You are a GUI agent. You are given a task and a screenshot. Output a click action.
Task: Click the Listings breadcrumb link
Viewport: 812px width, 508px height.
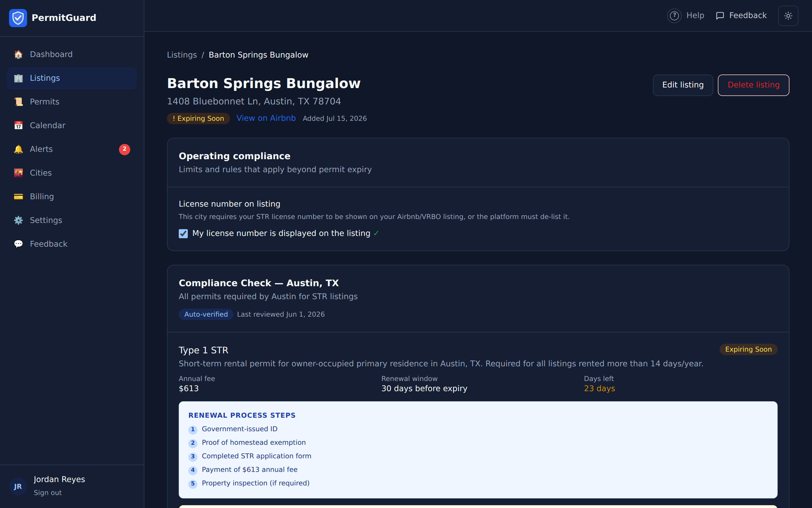point(182,55)
